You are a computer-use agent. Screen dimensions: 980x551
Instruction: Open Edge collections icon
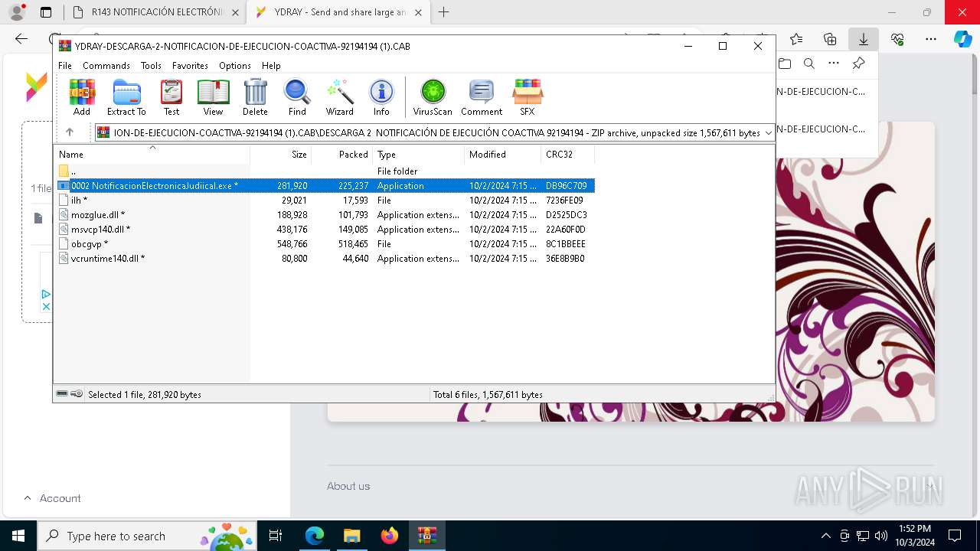coord(830,39)
